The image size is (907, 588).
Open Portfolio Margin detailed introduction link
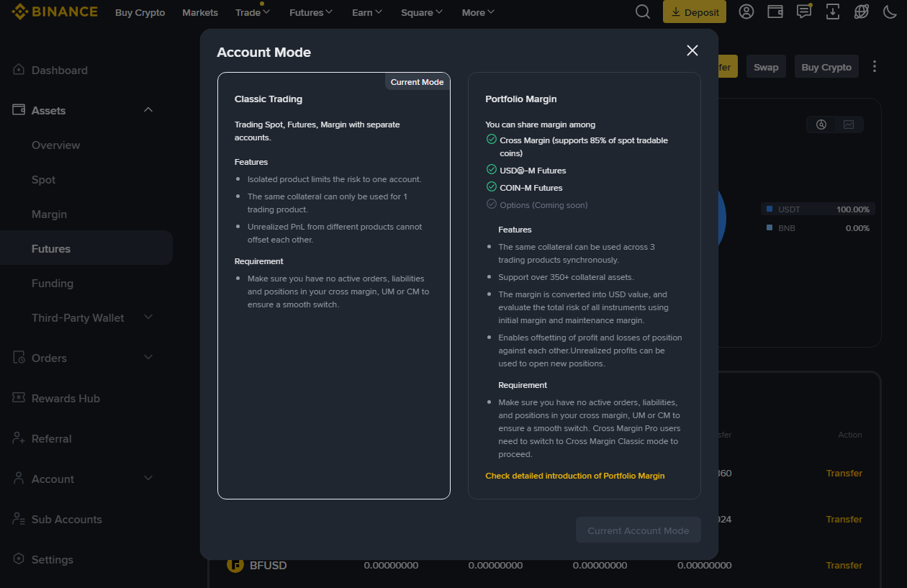click(x=575, y=476)
